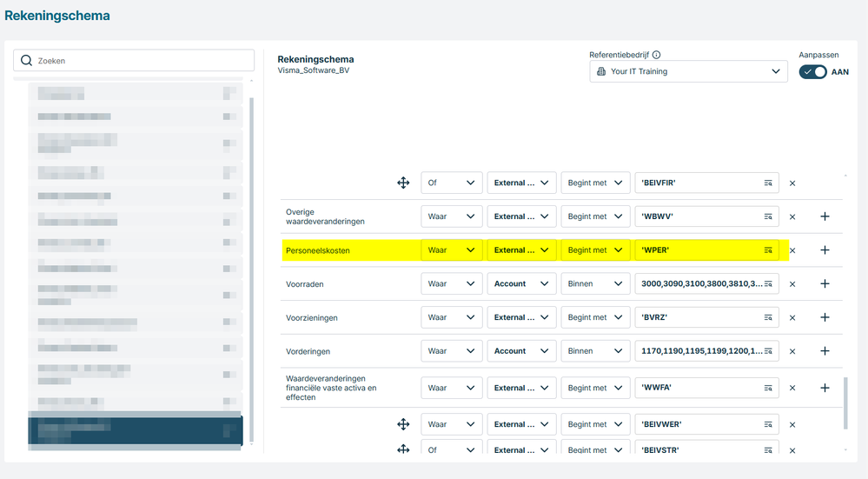868x479 pixels.
Task: Remove the 'WPER' Personeelskosten condition
Action: click(792, 250)
